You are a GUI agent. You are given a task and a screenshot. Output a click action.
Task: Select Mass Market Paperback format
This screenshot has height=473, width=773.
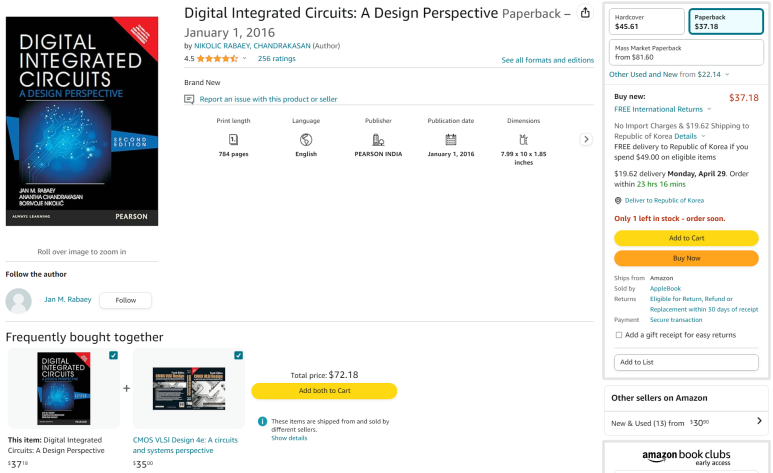[x=686, y=52]
